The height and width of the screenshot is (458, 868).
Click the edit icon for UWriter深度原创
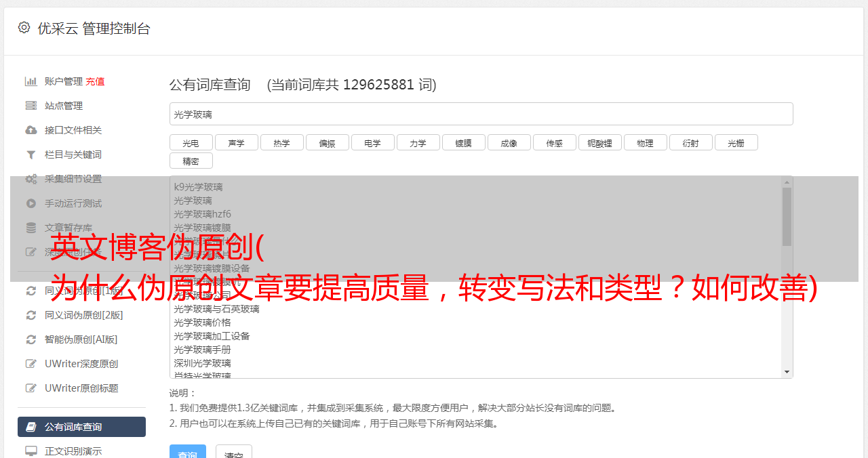(x=31, y=364)
